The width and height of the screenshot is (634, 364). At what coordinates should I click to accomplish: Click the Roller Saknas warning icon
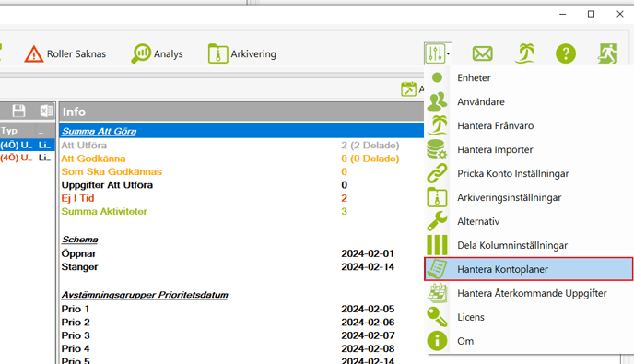coord(34,53)
